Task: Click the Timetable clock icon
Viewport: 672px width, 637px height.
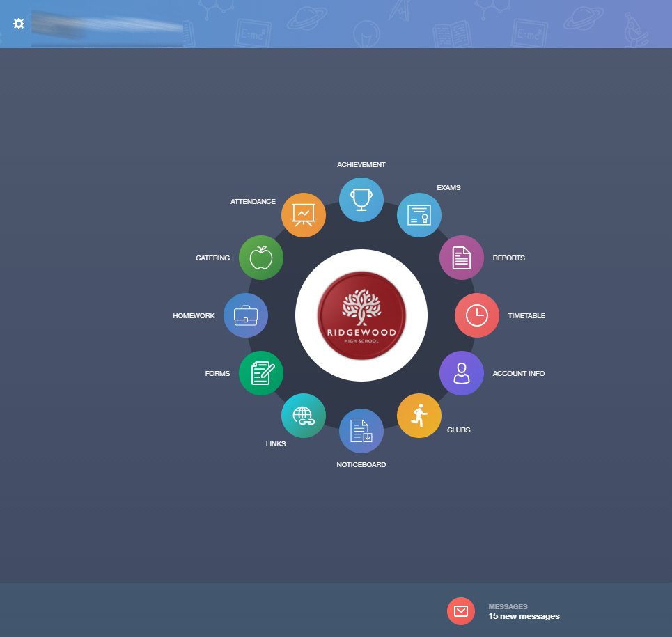Action: click(477, 315)
